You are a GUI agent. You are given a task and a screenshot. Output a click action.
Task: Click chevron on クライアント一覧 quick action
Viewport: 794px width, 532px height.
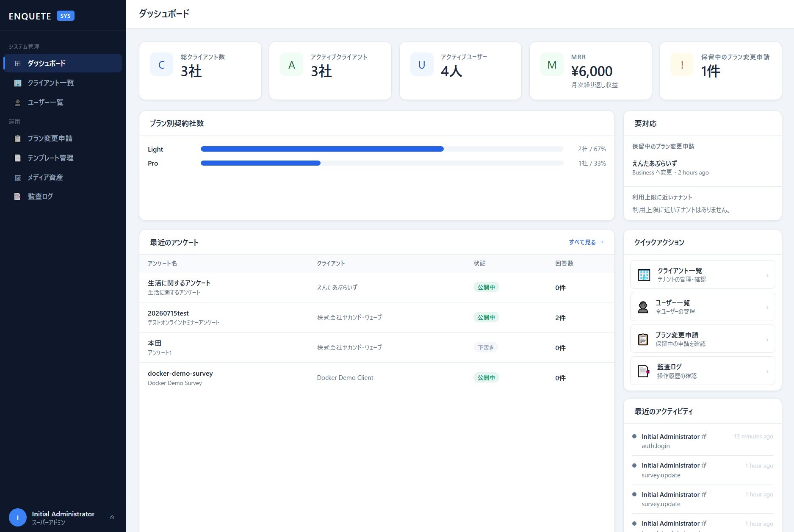(767, 275)
